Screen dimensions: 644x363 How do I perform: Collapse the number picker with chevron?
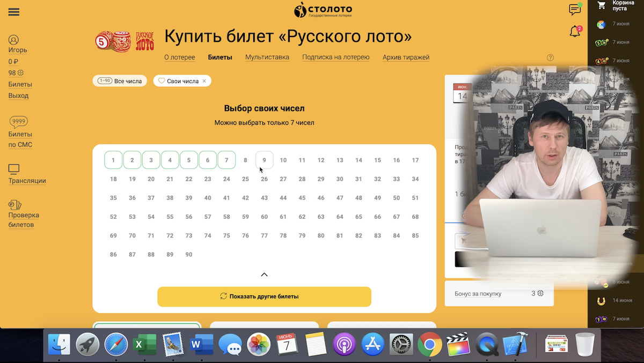[x=264, y=275]
